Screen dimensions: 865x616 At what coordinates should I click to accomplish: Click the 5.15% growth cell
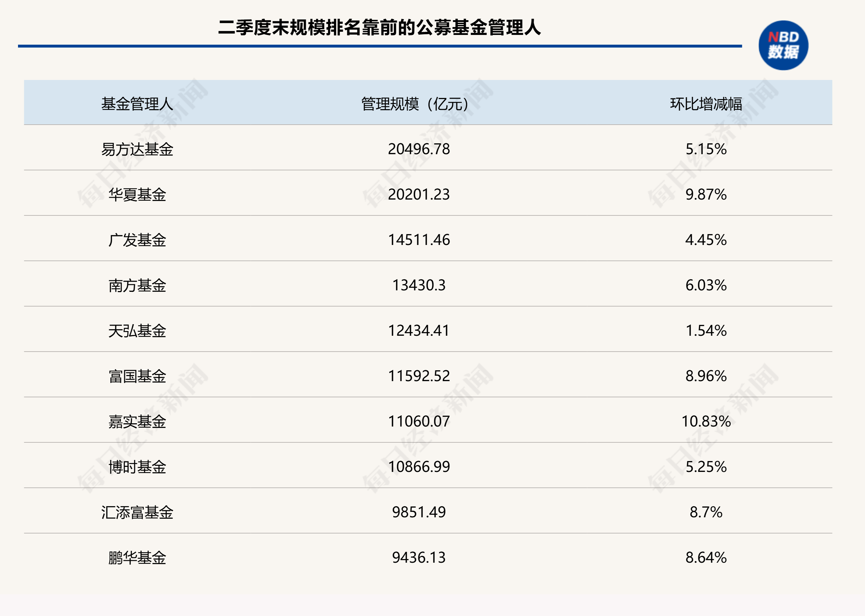[706, 149]
